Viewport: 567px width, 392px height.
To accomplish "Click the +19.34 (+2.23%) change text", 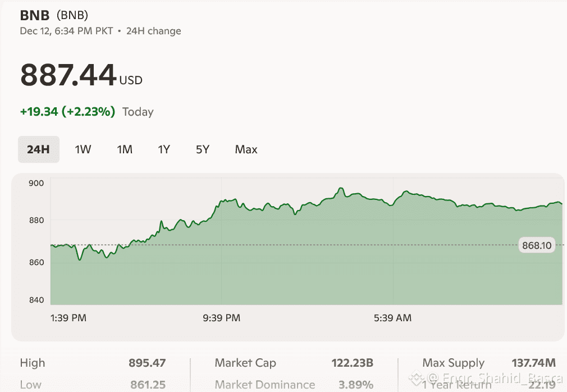I will 67,112.
